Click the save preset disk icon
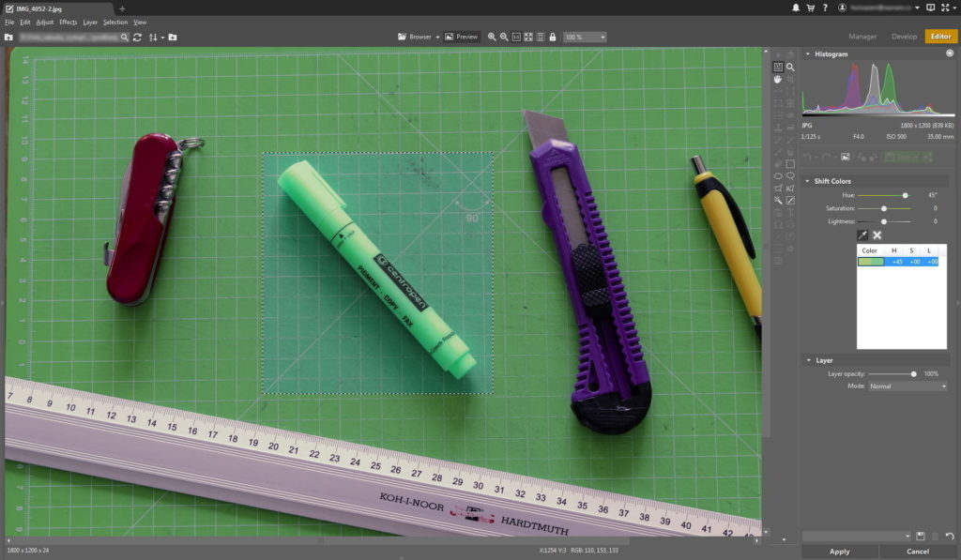This screenshot has width=961, height=560. 920,537
